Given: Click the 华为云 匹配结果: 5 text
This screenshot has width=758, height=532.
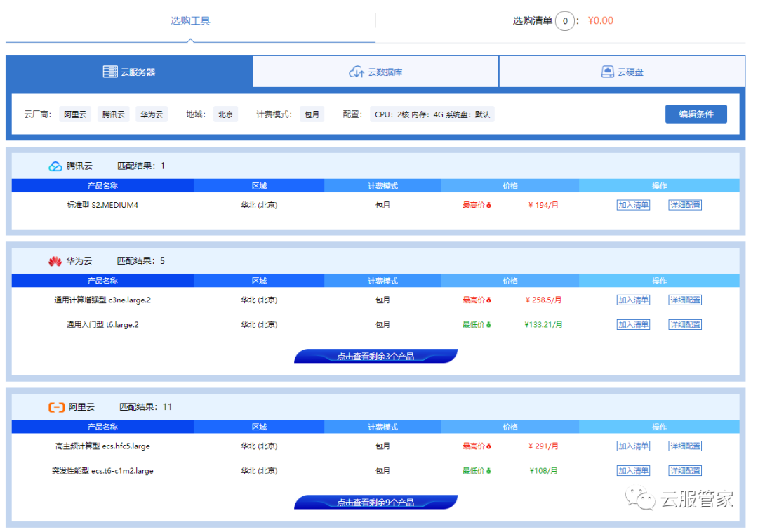Looking at the screenshot, I should [140, 261].
